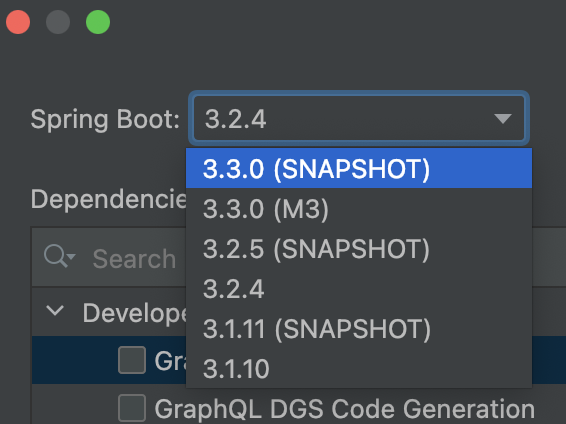
Task: Click the search magnifier icon
Action: [x=59, y=256]
